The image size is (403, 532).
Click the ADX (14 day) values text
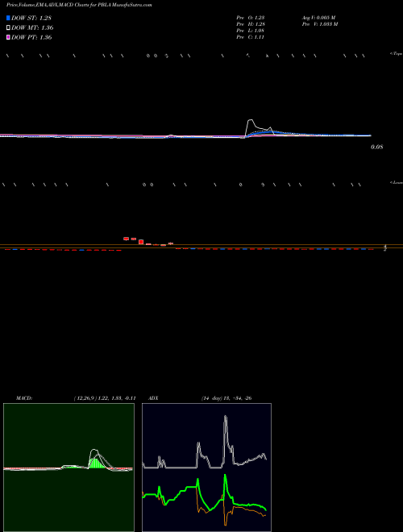tap(226, 398)
